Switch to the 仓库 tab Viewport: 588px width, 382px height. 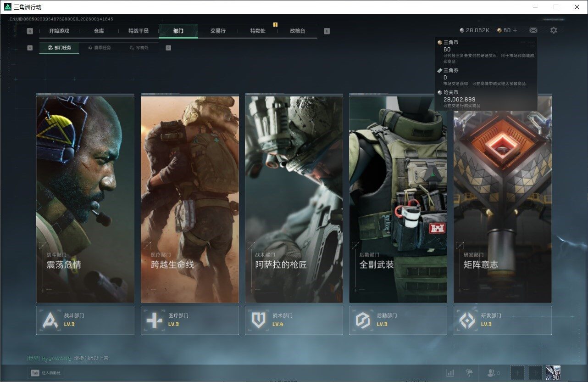pos(99,31)
